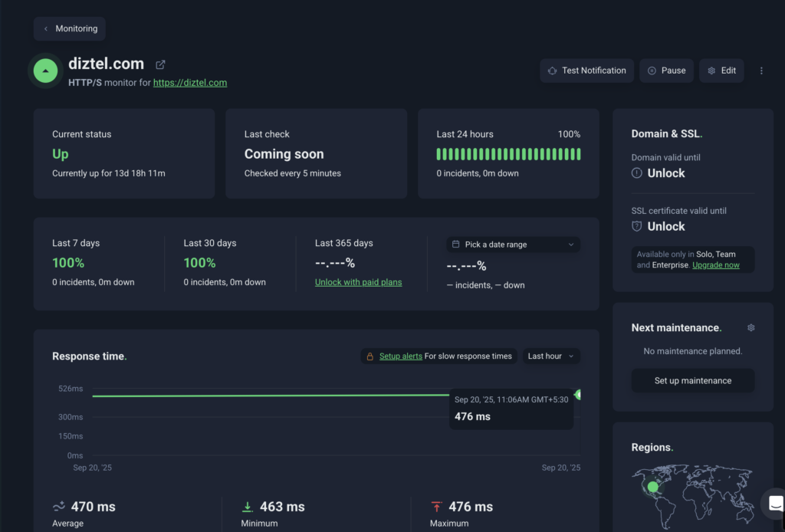Open the three-dot more options menu
The width and height of the screenshot is (785, 532).
pyautogui.click(x=761, y=71)
